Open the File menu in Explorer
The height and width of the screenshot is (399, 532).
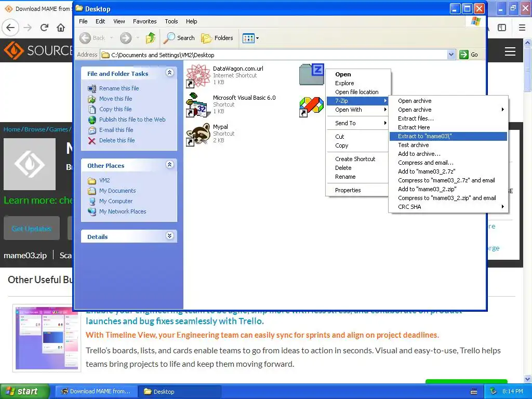(x=83, y=21)
